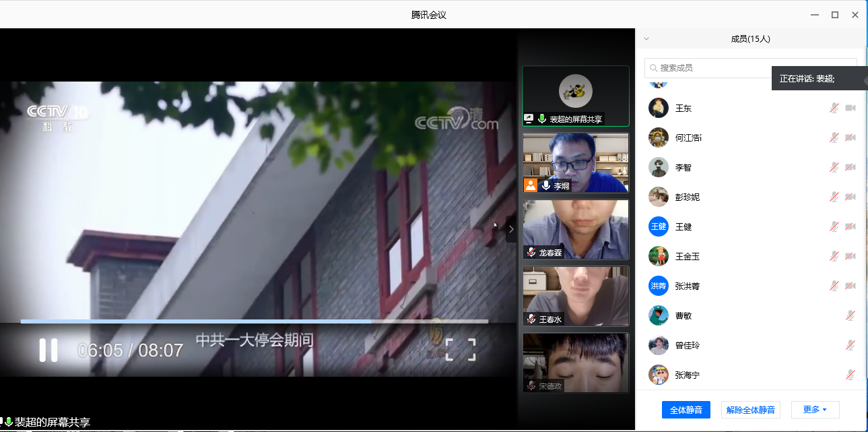Click 何江浩's disabled camera icon in the list
This screenshot has width=868, height=432.
[x=850, y=137]
